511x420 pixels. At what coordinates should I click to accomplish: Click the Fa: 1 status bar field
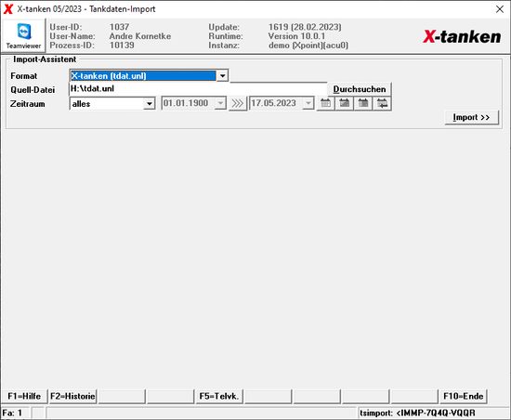point(15,413)
